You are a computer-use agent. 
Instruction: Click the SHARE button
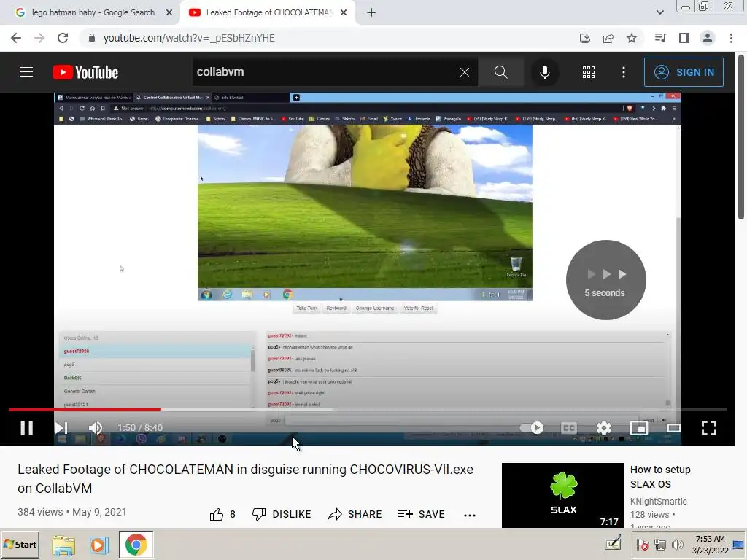[355, 514]
